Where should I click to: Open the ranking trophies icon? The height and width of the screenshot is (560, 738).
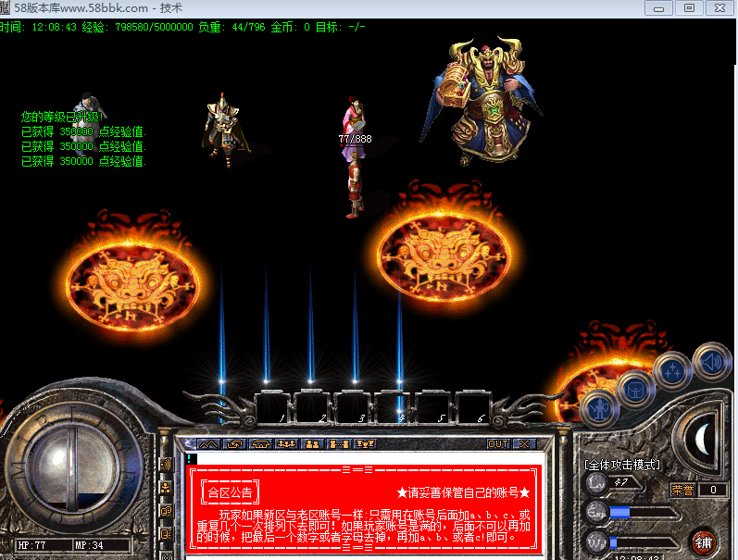click(x=365, y=443)
